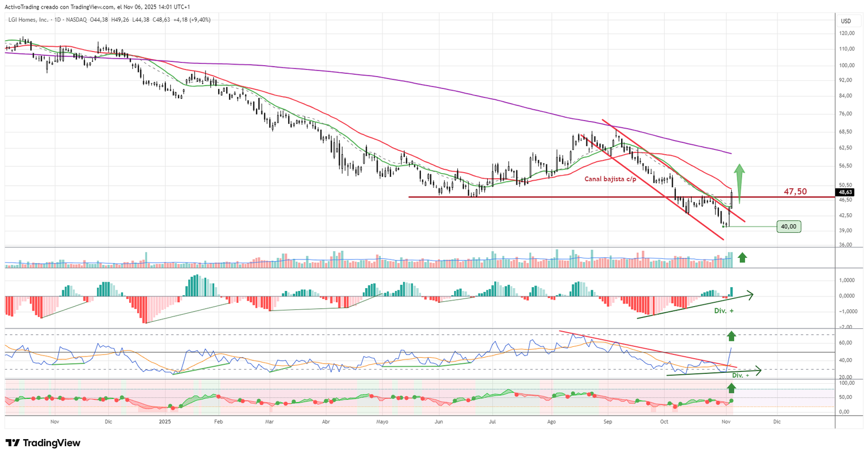This screenshot has width=868, height=457.
Task: Click the Sep label on time axis
Action: point(608,421)
